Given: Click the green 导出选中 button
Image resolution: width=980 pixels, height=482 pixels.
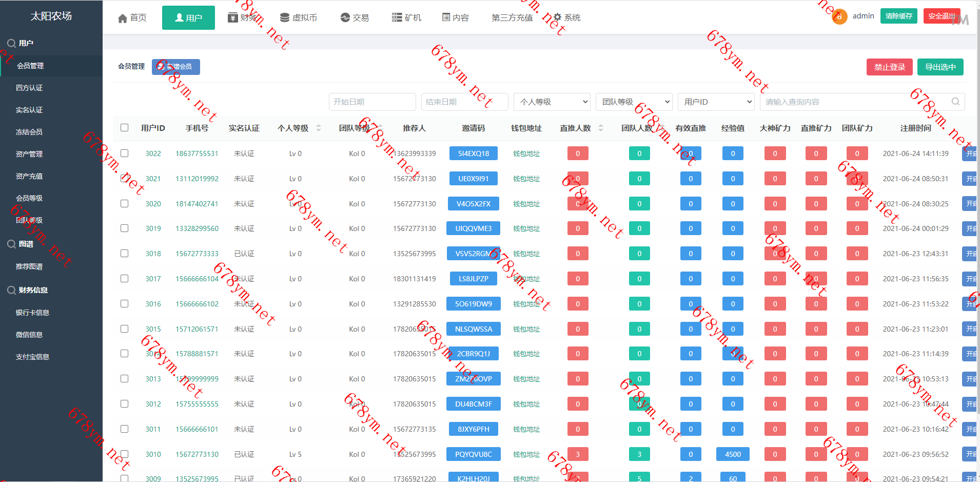Looking at the screenshot, I should 940,67.
